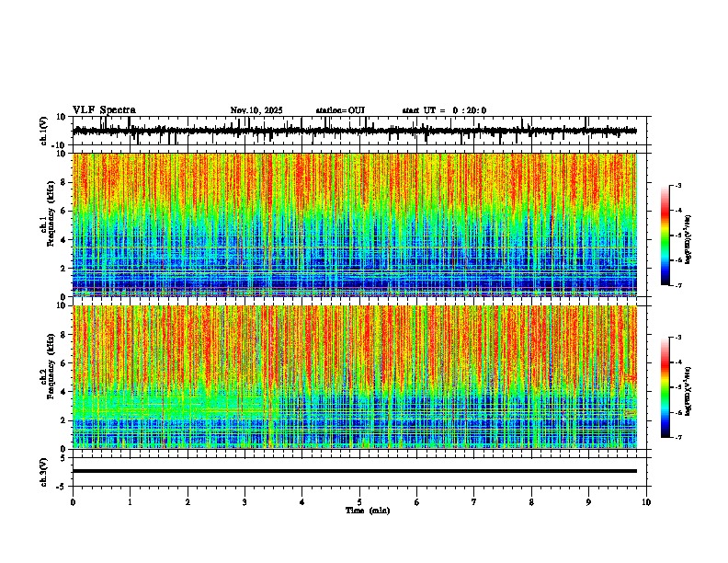Click the ch.2 spectrogram color scale bar
This screenshot has width=728, height=563.
[665, 387]
